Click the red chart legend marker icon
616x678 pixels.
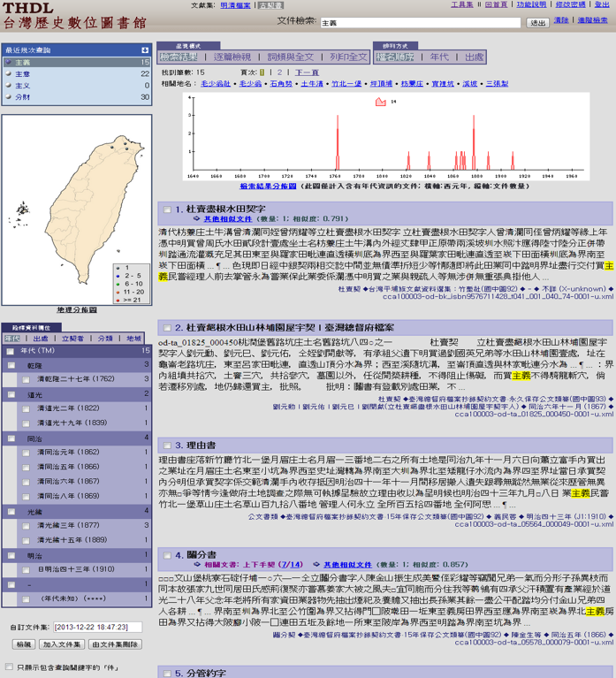pos(380,102)
